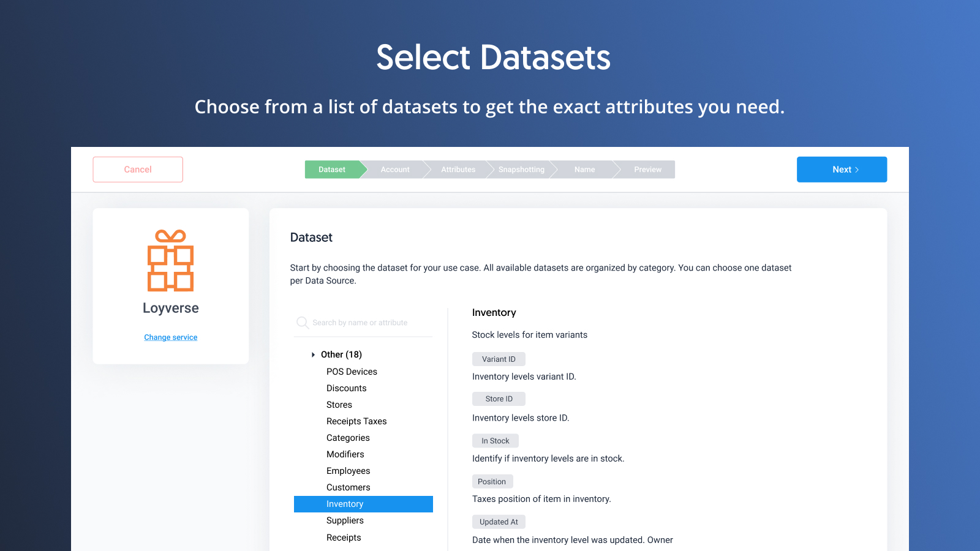Click the Next button arrow icon
Viewport: 980px width, 551px height.
click(857, 170)
